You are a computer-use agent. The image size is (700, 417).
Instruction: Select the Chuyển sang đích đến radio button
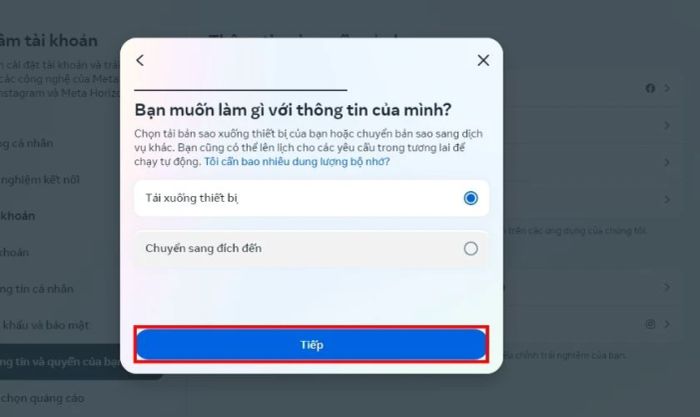point(471,248)
